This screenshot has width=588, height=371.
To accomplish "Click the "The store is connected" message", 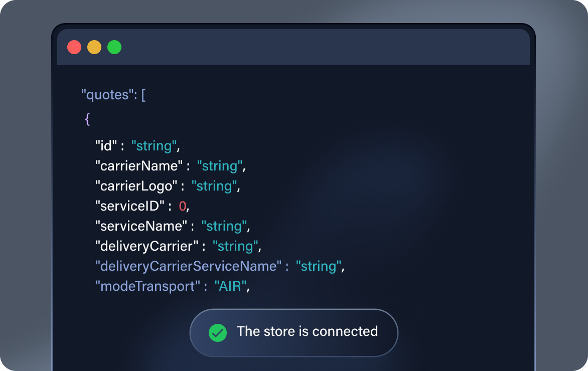I will coord(307,331).
